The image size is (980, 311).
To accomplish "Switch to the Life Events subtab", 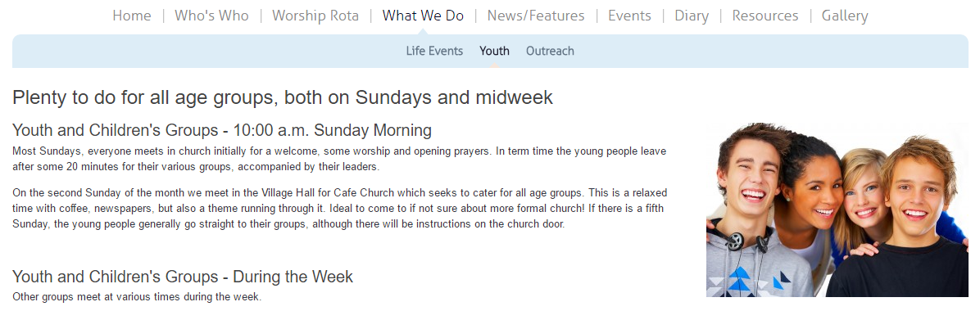I will click(434, 52).
